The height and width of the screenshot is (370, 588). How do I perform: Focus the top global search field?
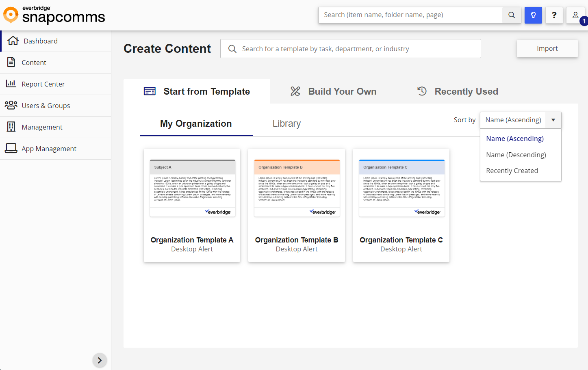tap(410, 15)
